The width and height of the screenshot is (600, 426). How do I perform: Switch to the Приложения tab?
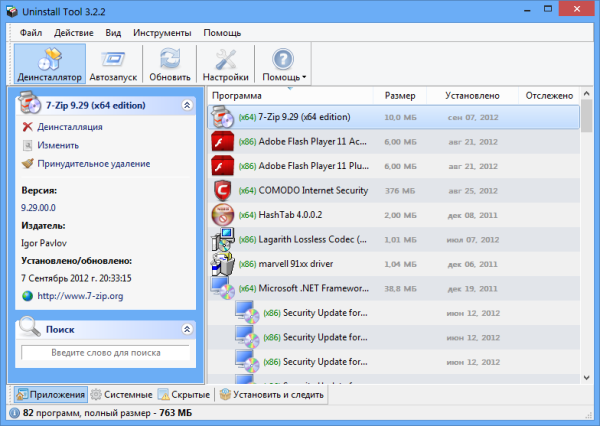(x=51, y=394)
